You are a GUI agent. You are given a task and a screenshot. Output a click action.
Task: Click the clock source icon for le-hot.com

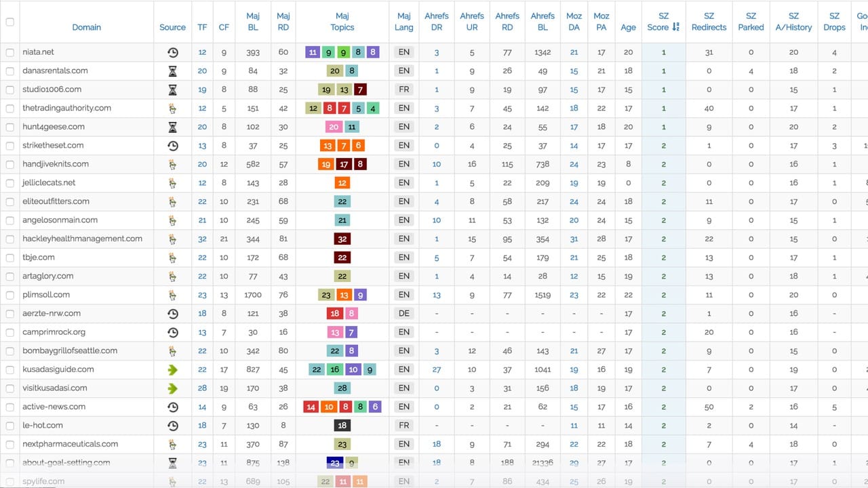tap(173, 425)
